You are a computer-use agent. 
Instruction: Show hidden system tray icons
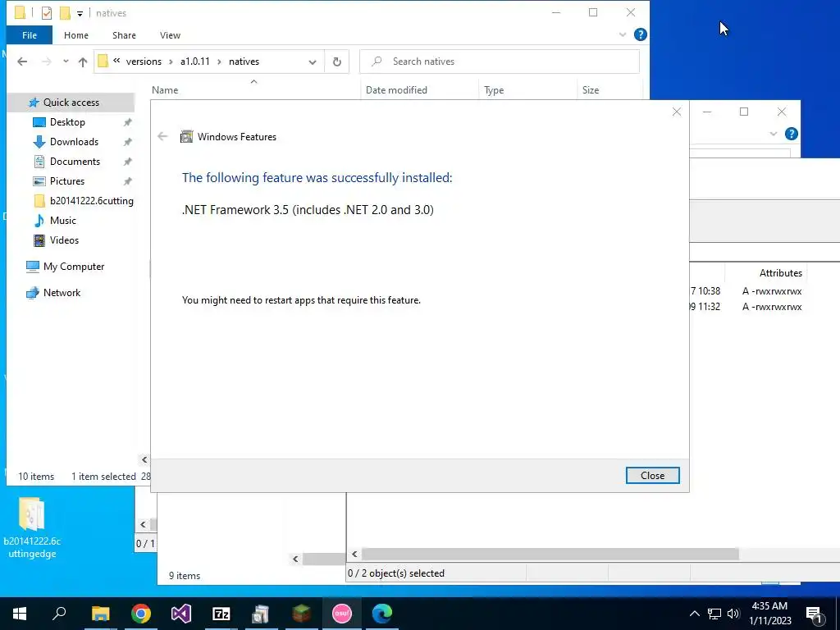pos(694,614)
